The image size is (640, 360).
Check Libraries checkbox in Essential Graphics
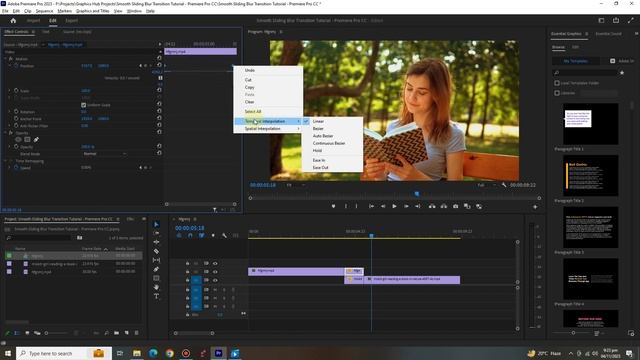(x=557, y=93)
